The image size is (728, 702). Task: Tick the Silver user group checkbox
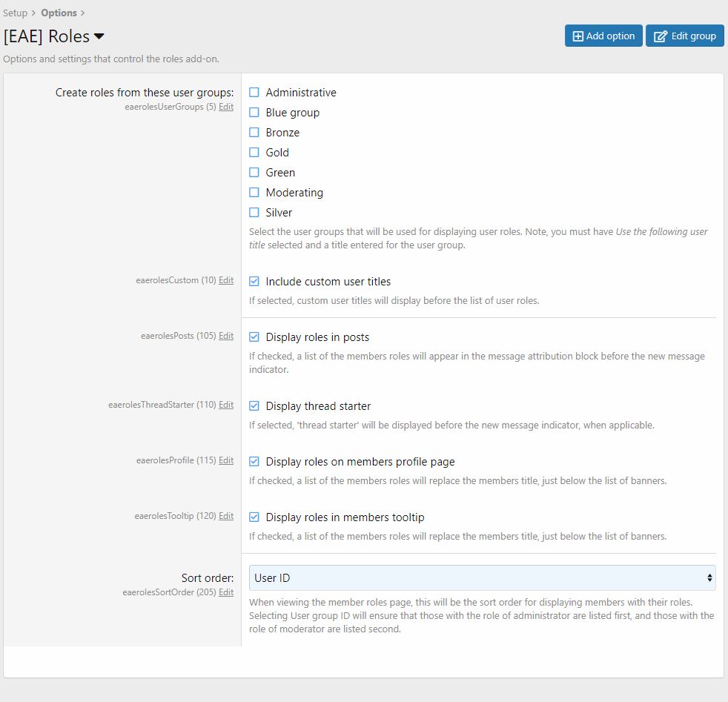click(254, 213)
